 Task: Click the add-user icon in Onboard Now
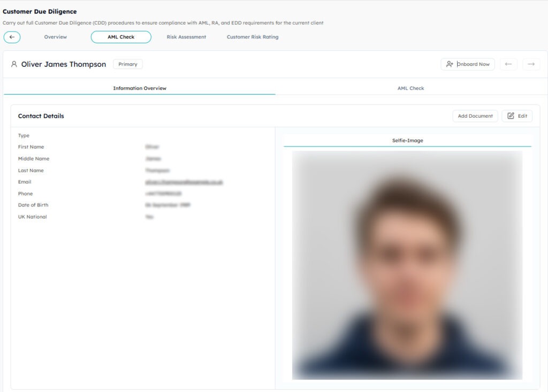[450, 64]
